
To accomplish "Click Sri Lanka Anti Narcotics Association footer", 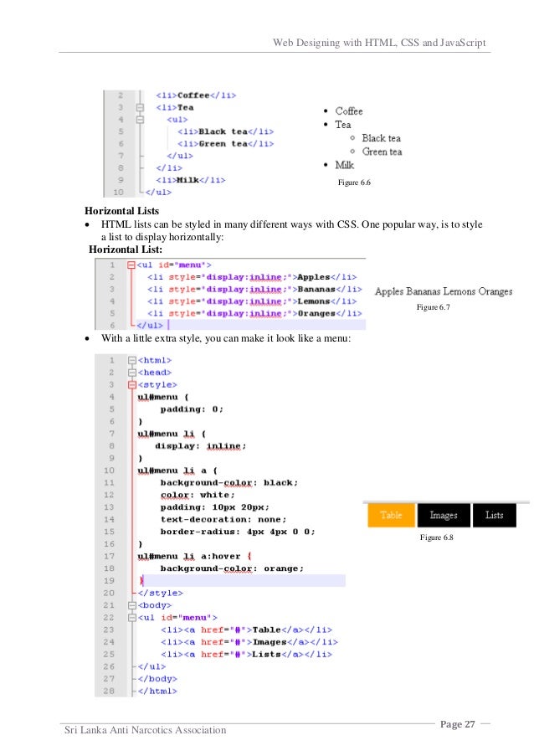I will click(145, 730).
